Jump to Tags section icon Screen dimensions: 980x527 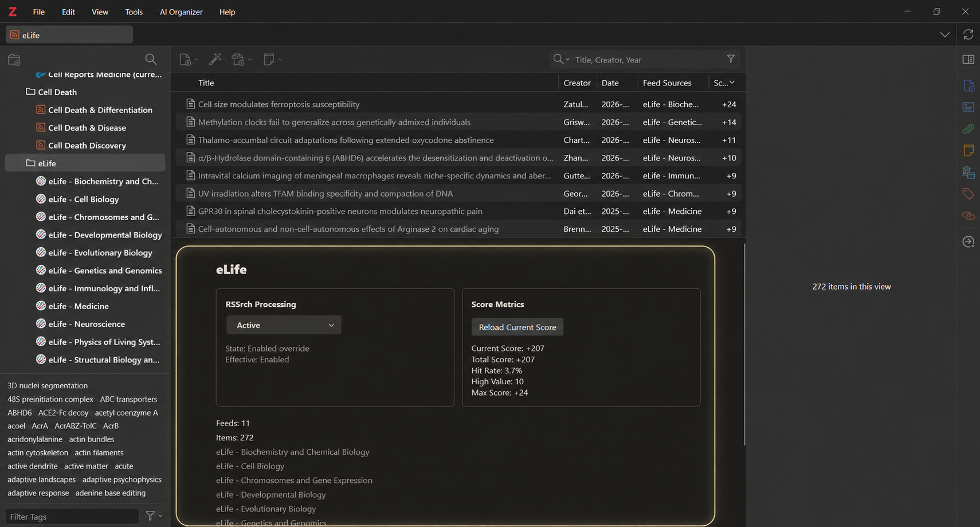(968, 194)
